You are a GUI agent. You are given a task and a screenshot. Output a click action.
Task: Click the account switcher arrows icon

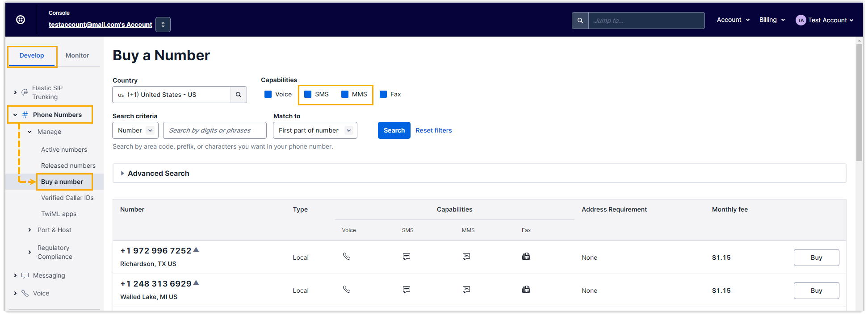163,25
